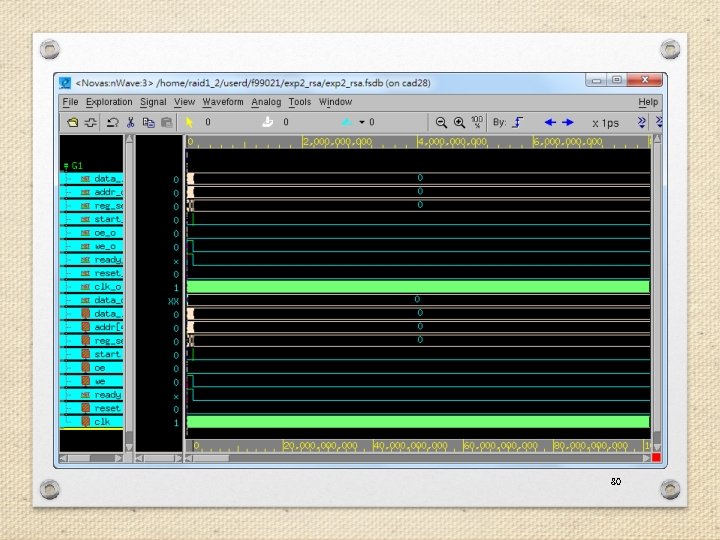Click the zoom 100% icon
Image resolution: width=720 pixels, height=540 pixels.
point(477,122)
